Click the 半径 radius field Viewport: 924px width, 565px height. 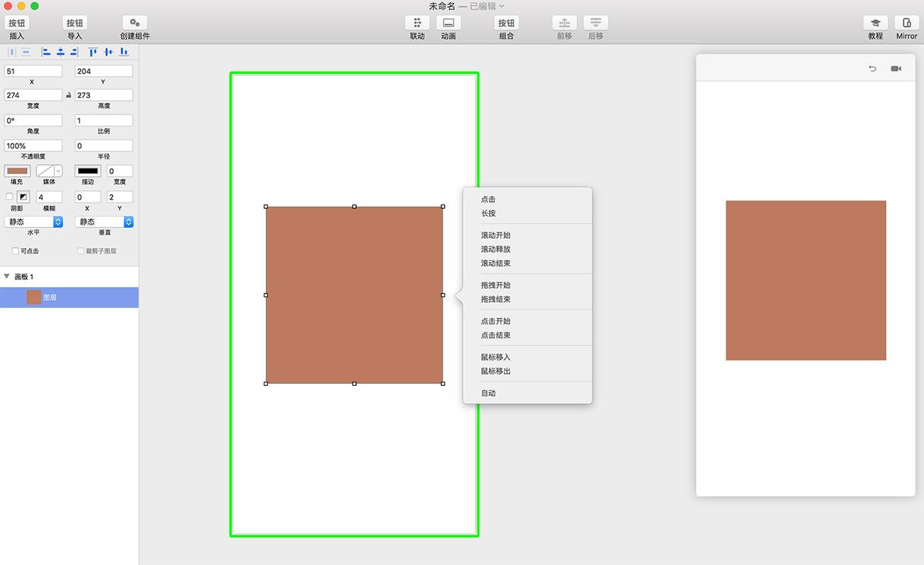[x=104, y=146]
